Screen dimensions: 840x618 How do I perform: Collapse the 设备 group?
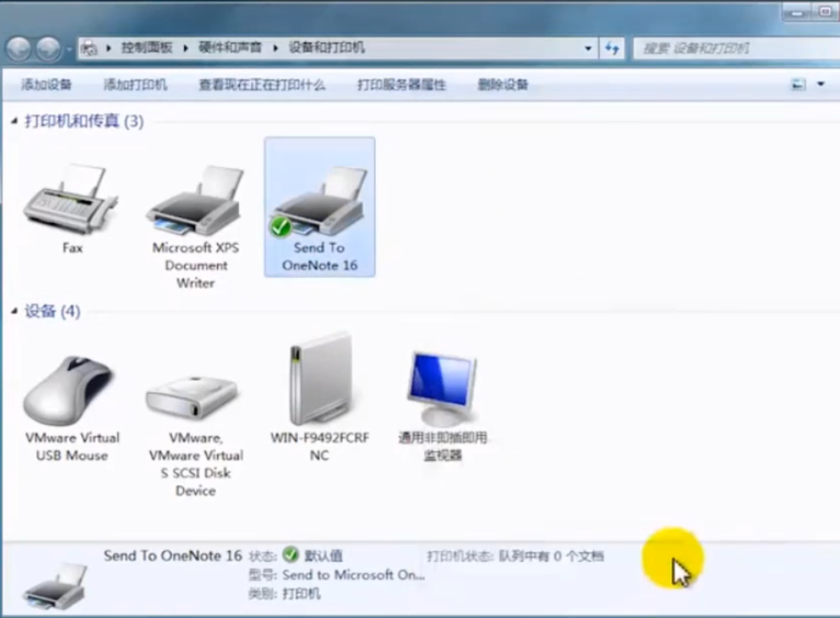pyautogui.click(x=14, y=312)
